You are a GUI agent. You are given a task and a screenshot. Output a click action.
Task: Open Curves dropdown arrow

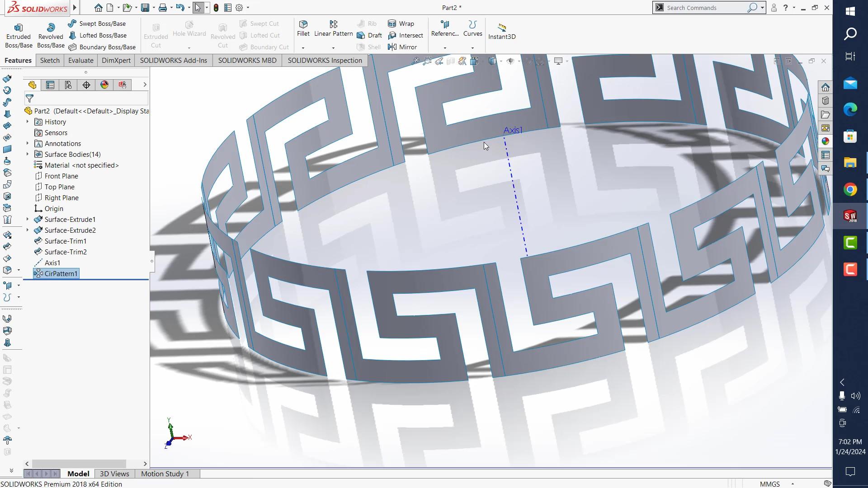472,48
